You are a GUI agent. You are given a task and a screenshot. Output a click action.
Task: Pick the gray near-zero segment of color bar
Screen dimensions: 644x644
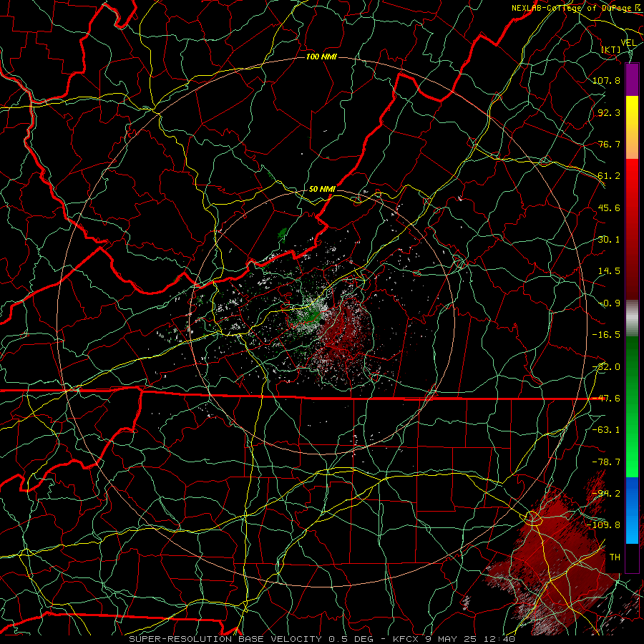click(x=632, y=316)
